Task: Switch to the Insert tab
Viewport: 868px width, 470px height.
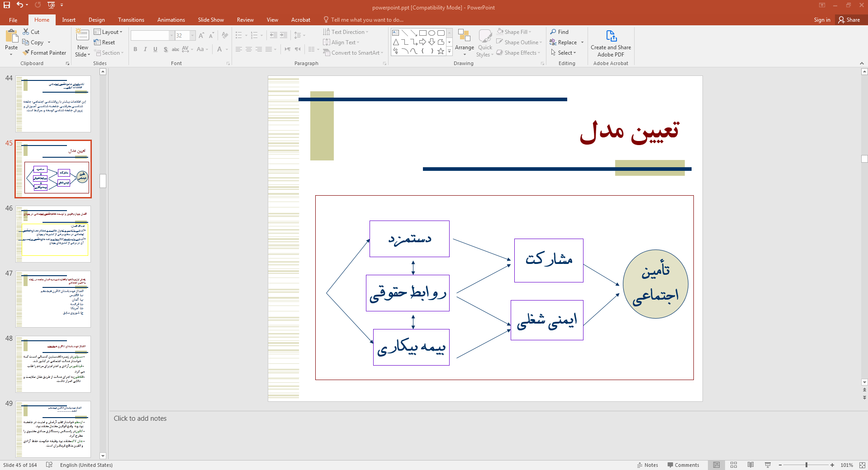Action: point(69,20)
